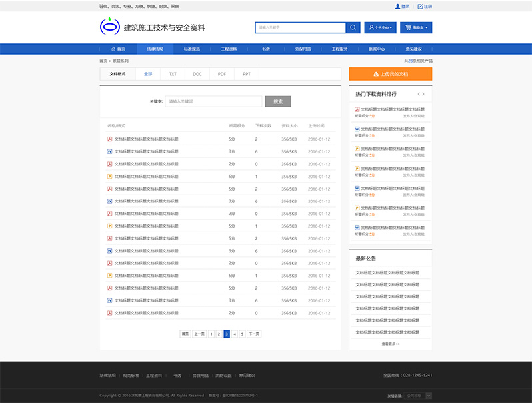
Task: Click previous arrow in 热门下载资料排行 header
Action: point(418,94)
